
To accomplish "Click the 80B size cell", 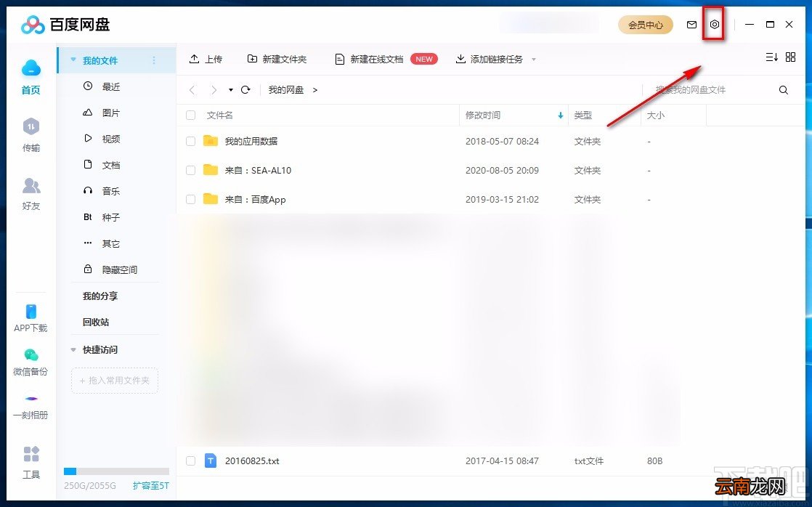I will [654, 461].
